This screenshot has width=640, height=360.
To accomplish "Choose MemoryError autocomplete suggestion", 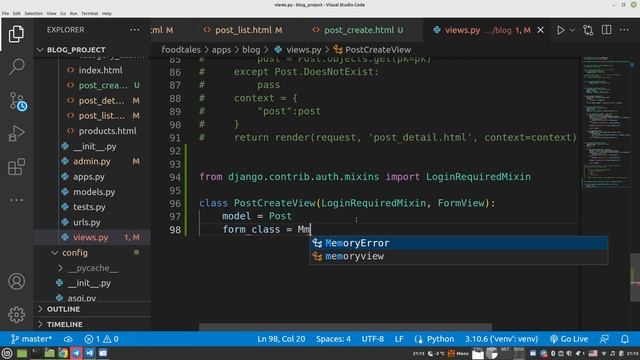I will tap(459, 243).
